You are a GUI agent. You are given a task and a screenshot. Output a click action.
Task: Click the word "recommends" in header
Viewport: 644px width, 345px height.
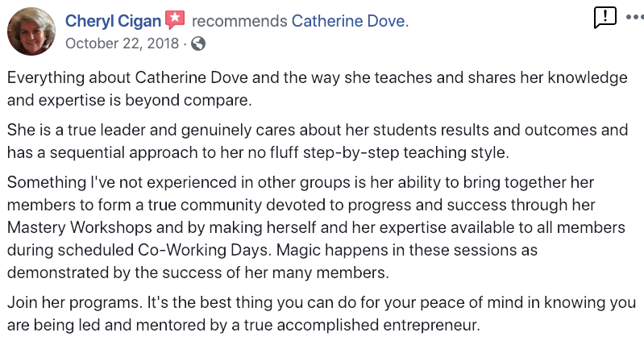[238, 21]
